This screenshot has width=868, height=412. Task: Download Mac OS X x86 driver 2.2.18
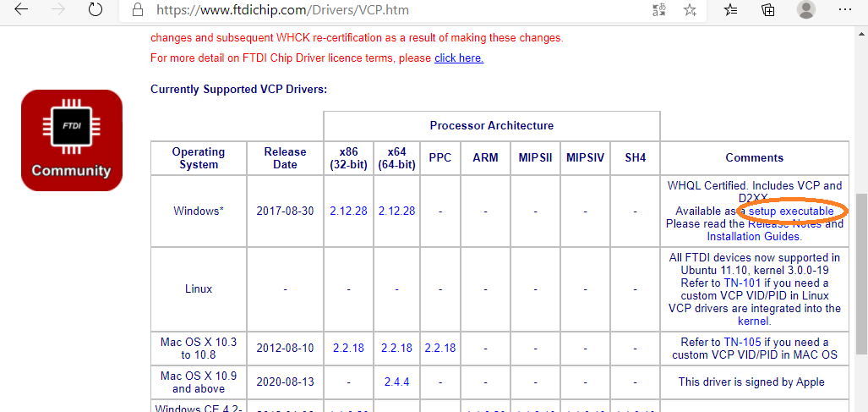pos(349,348)
